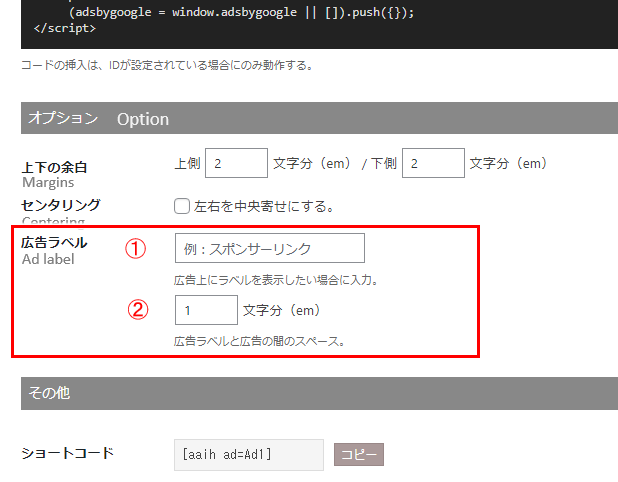Click the その他 section header
Screen dimensions: 618x482
(319, 393)
